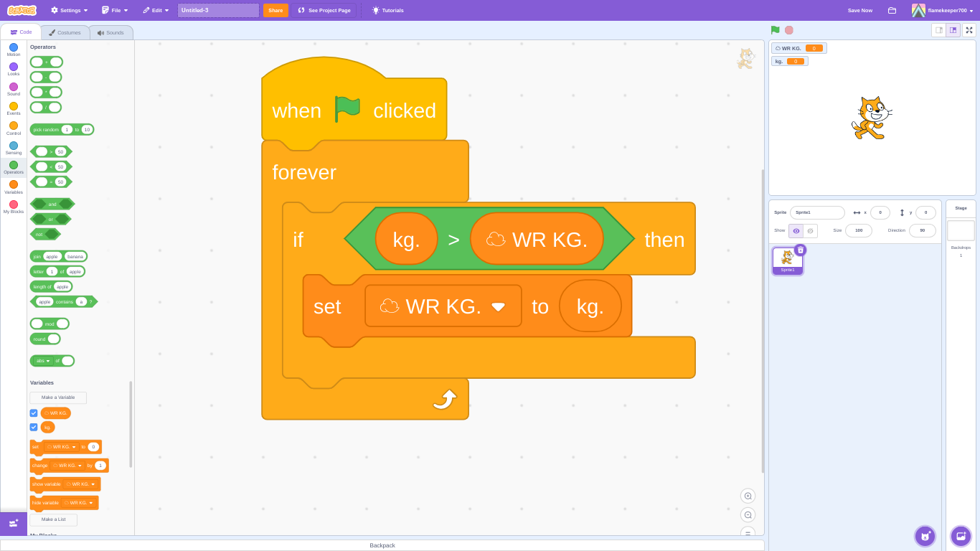Open operator dropdown in palette 'abs of' block
980x551 pixels.
[42, 361]
